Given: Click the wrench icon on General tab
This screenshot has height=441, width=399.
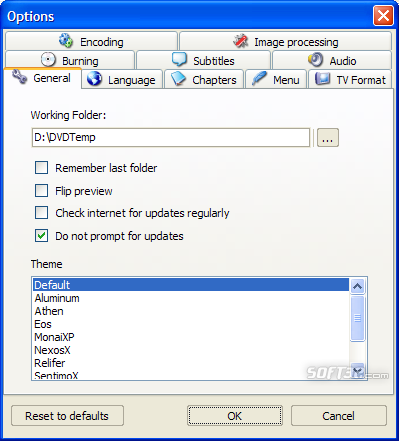Looking at the screenshot, I should pos(20,77).
